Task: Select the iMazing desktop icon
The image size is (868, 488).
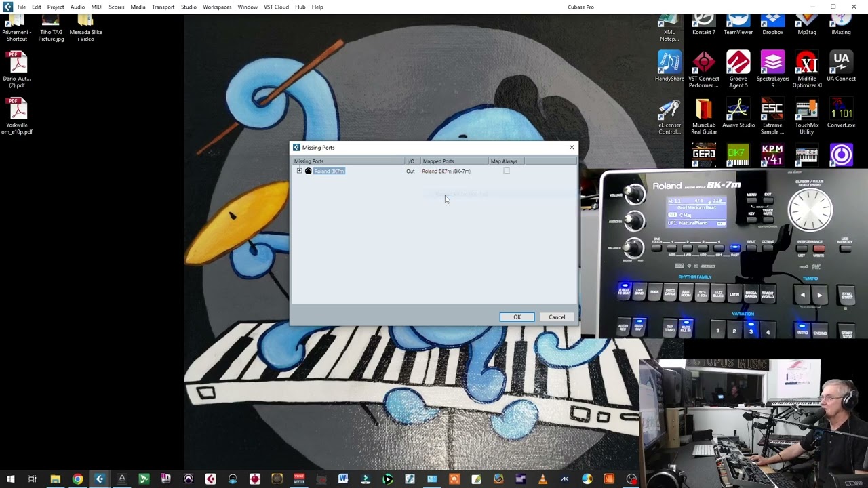Action: point(841,24)
